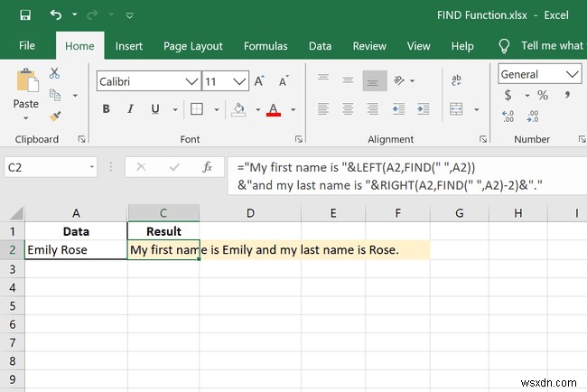Click the Cut scissors icon
587x392 pixels.
point(55,73)
